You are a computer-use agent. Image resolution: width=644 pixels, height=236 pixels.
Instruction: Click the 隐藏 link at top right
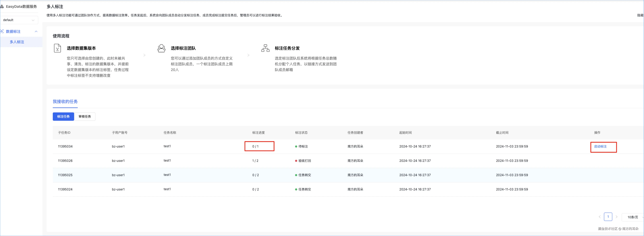[x=640, y=15]
